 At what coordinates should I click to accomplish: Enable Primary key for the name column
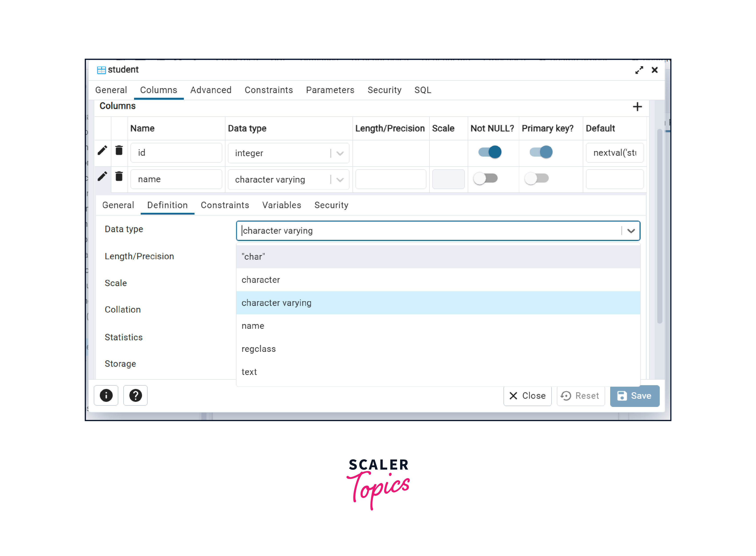point(536,178)
